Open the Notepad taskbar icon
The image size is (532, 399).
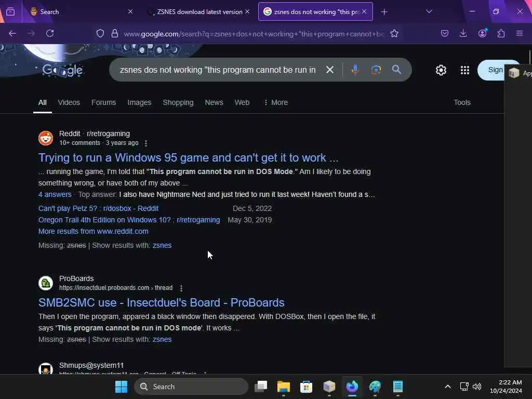(x=397, y=387)
